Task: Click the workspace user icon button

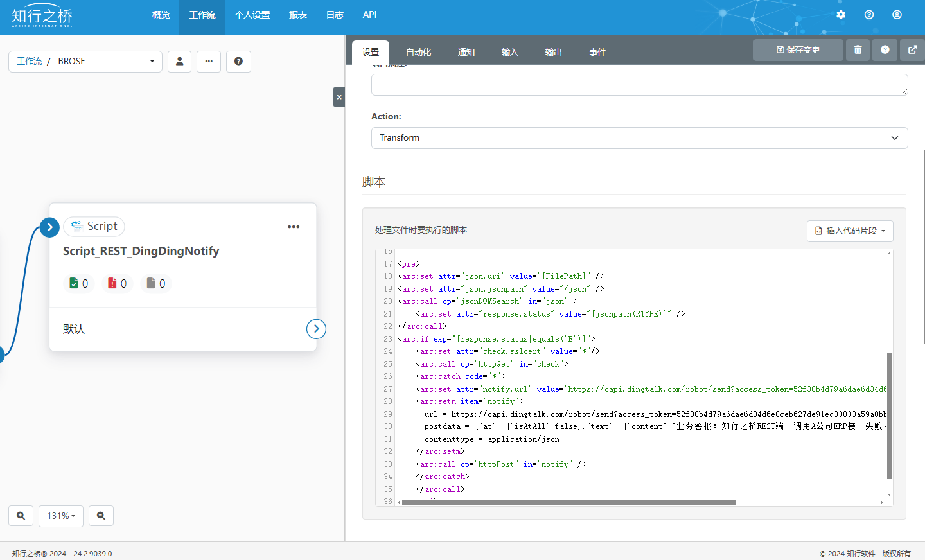Action: [x=180, y=62]
